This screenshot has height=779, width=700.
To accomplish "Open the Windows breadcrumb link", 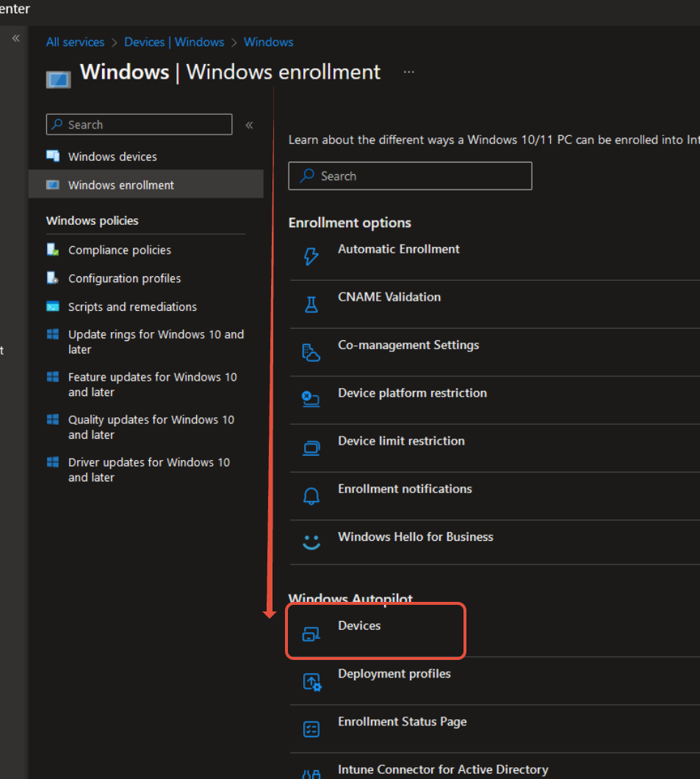I will pos(268,42).
